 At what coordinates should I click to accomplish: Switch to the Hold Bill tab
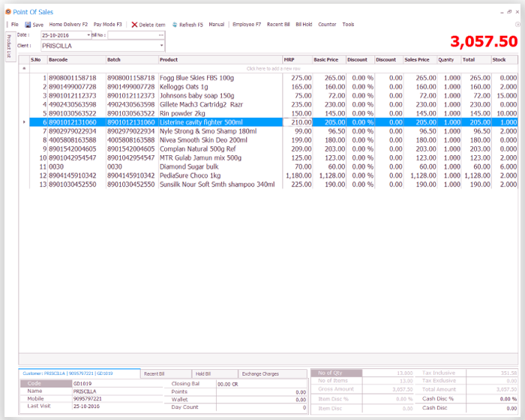coord(214,373)
